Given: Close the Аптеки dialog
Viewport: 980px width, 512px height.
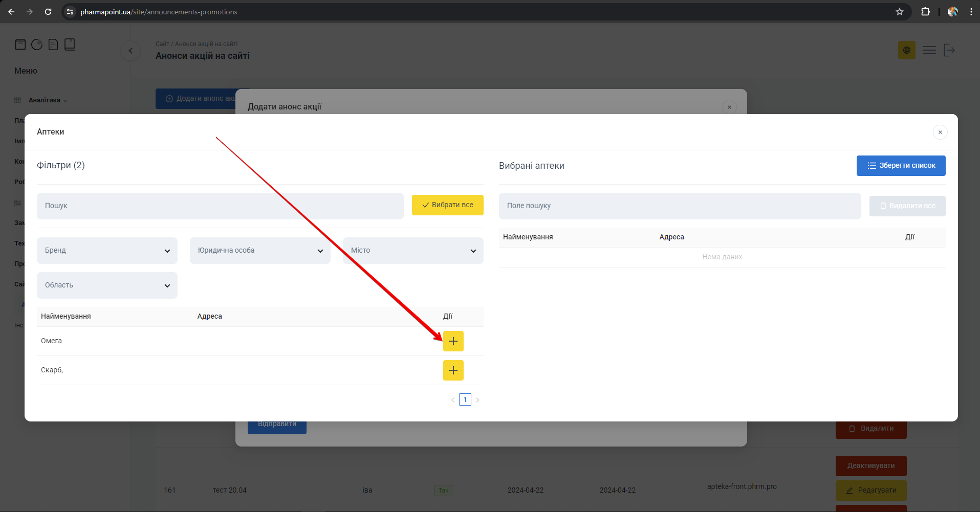Looking at the screenshot, I should [x=940, y=132].
